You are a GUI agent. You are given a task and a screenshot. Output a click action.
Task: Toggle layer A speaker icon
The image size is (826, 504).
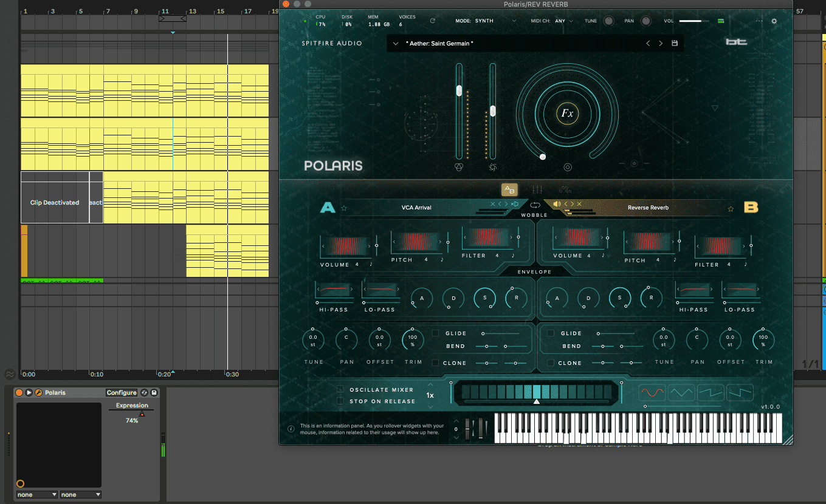pos(515,203)
